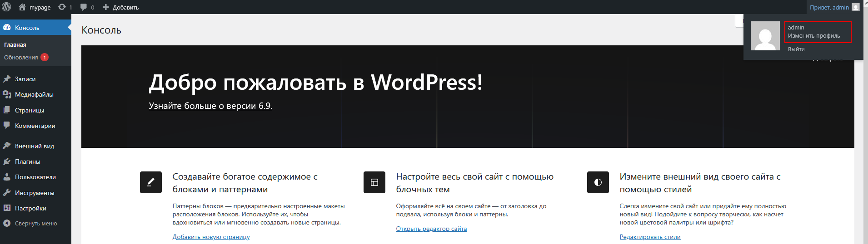Open the comments bubble in admin bar

coord(84,7)
